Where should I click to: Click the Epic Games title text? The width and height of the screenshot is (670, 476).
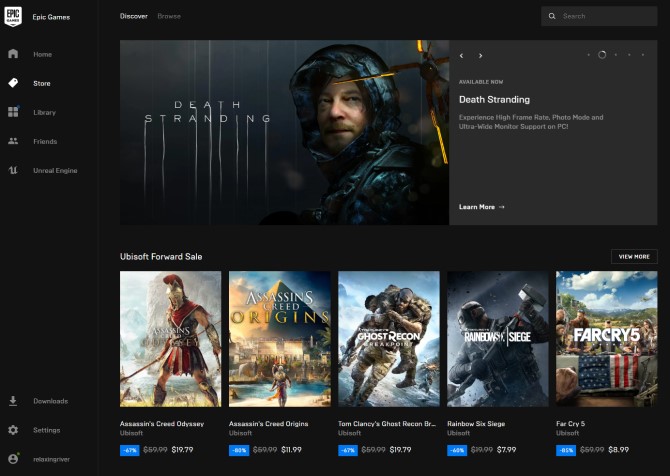(51, 17)
